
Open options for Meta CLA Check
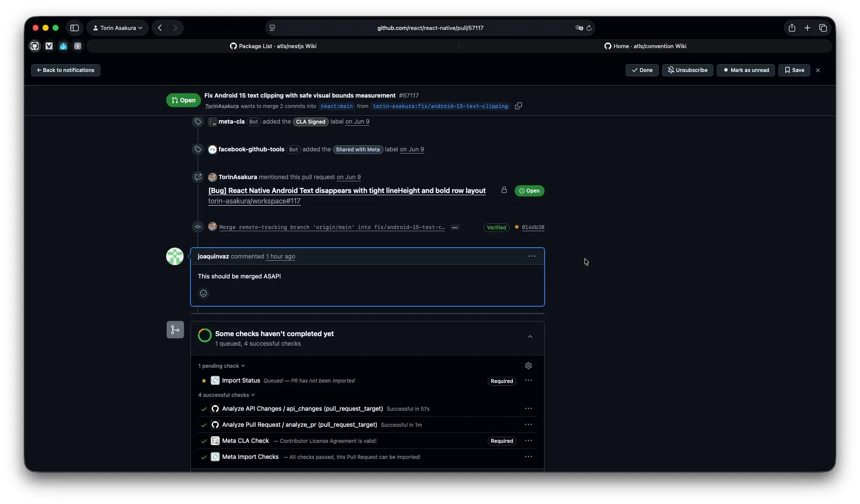click(x=528, y=441)
